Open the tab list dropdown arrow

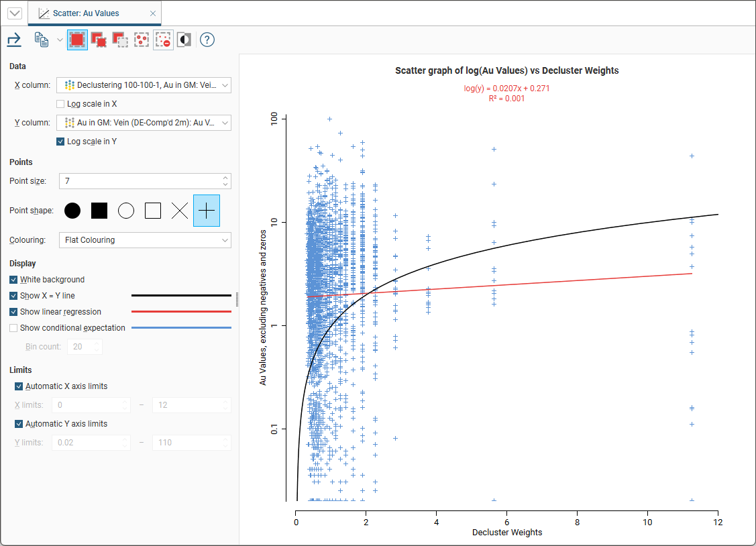pos(14,13)
